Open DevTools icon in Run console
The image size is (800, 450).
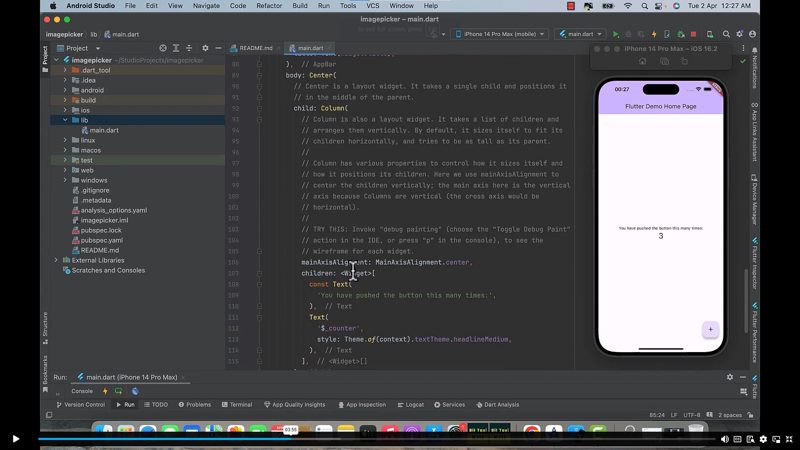pos(135,391)
